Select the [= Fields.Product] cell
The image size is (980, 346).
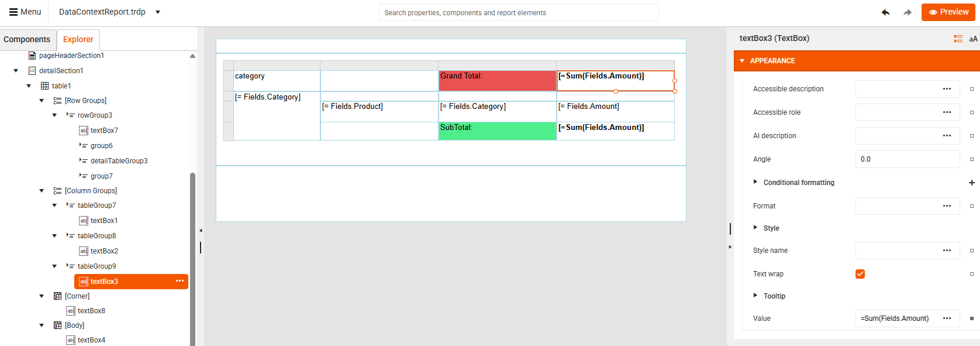pos(379,111)
